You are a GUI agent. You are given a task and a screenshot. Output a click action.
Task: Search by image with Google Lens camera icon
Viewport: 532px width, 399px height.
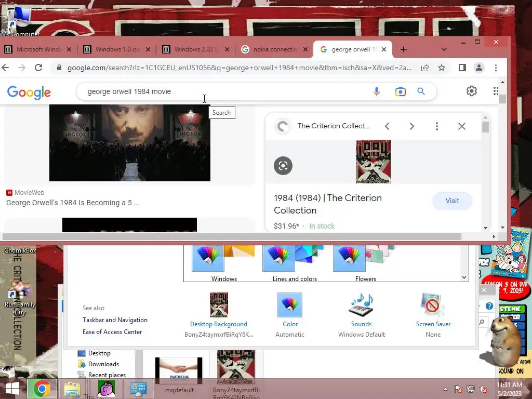401,91
